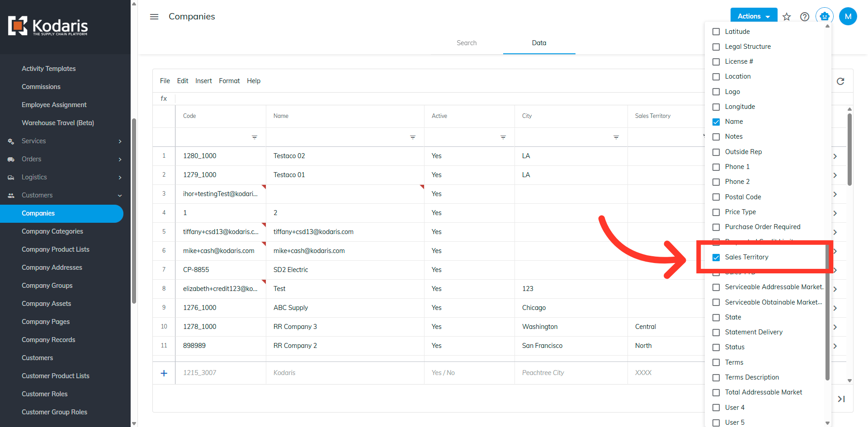
Task: Switch to the Data tab
Action: (539, 43)
